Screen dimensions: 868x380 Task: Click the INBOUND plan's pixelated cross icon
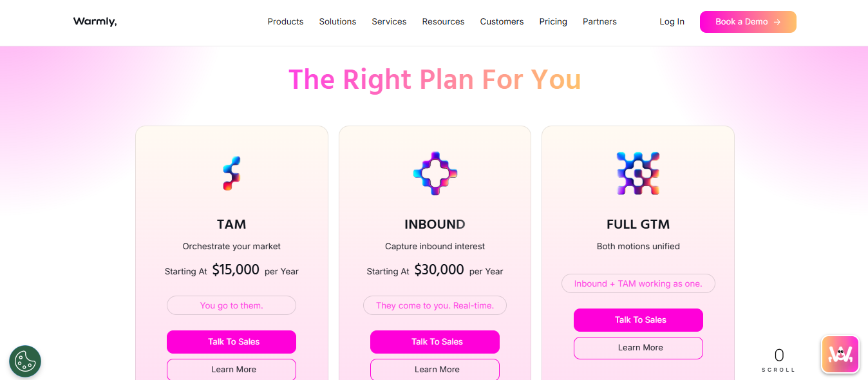click(x=435, y=173)
